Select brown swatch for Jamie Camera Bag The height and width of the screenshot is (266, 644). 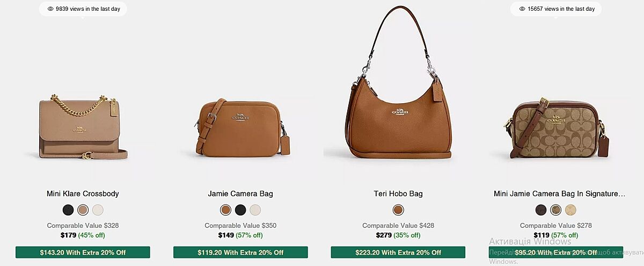tap(225, 210)
